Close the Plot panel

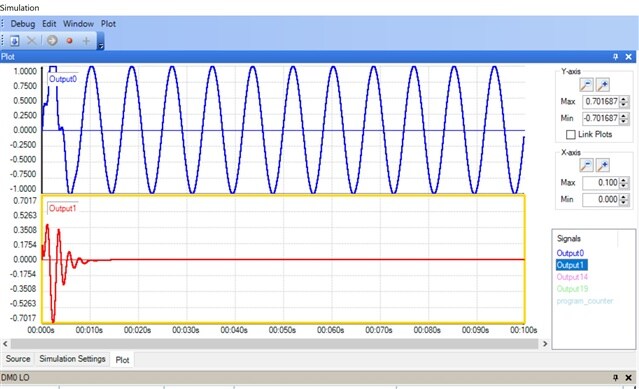coord(628,57)
